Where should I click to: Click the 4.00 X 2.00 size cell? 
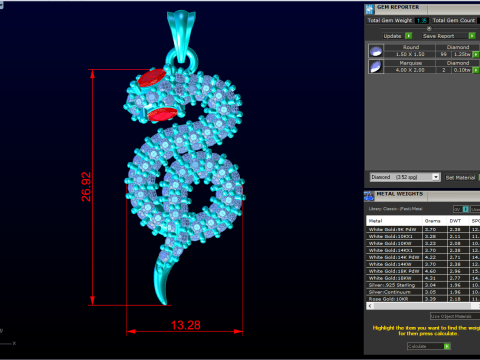(410, 70)
